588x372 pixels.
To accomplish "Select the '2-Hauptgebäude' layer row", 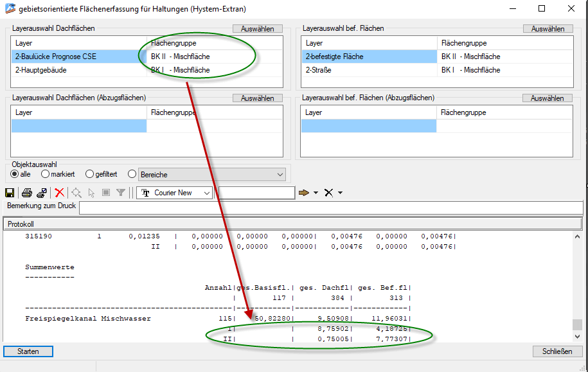I will pos(78,70).
